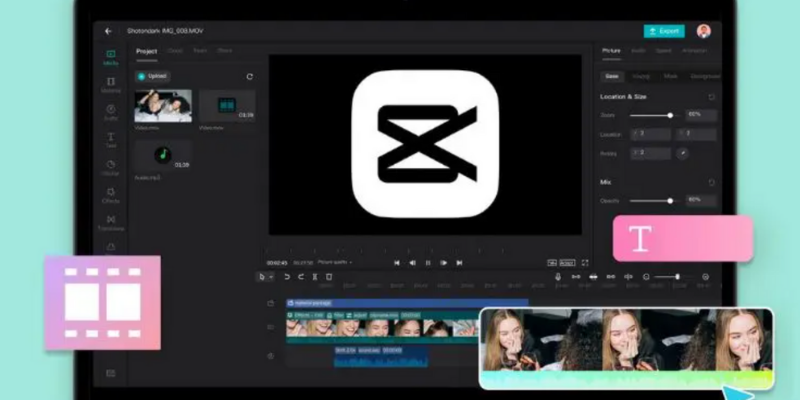Pause the video playback
Screen dimensions: 800x400
[428, 263]
